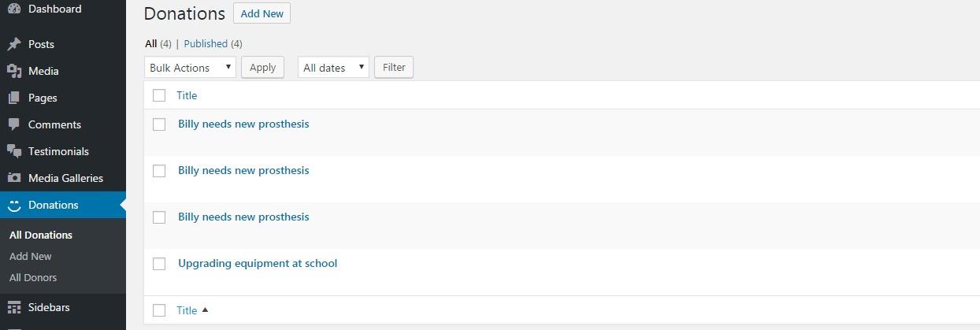The width and height of the screenshot is (980, 330).
Task: Tick checkbox for Upgrading equipment at school
Action: 159,264
